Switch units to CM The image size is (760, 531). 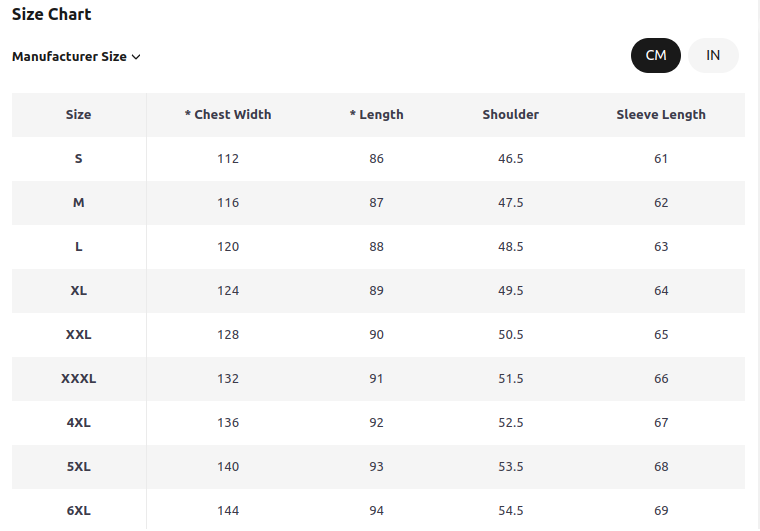pos(655,56)
